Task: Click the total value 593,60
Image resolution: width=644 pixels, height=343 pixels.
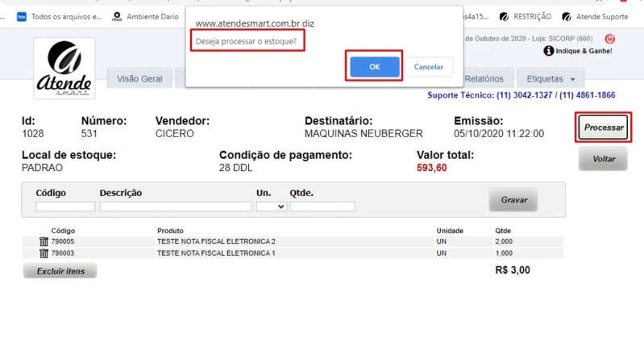Action: 432,168
